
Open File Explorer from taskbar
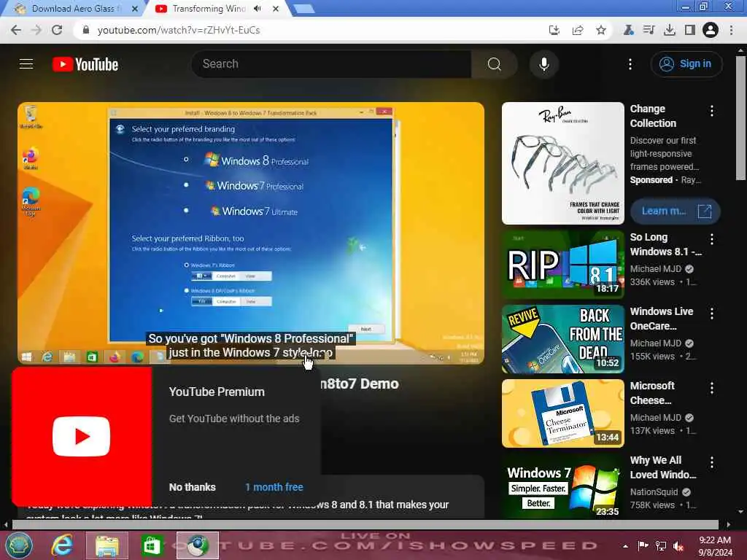107,545
